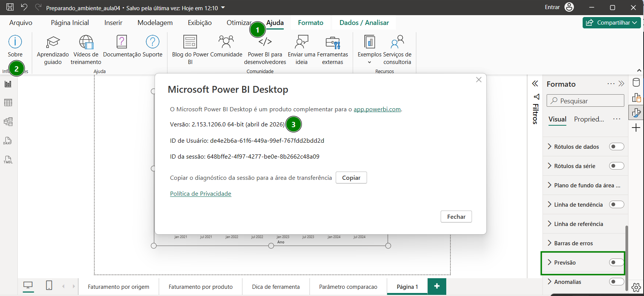Enable the Previsão switch
The width and height of the screenshot is (644, 296).
[616, 262]
